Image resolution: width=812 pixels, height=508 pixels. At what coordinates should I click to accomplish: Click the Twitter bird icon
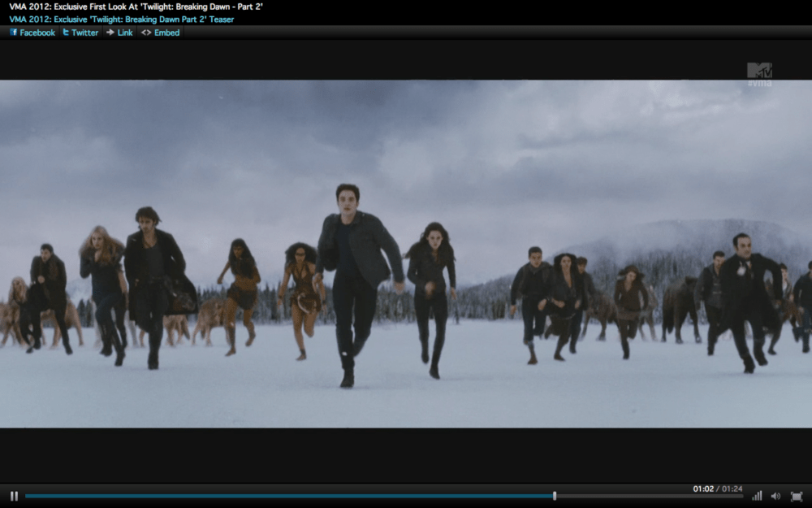click(66, 33)
